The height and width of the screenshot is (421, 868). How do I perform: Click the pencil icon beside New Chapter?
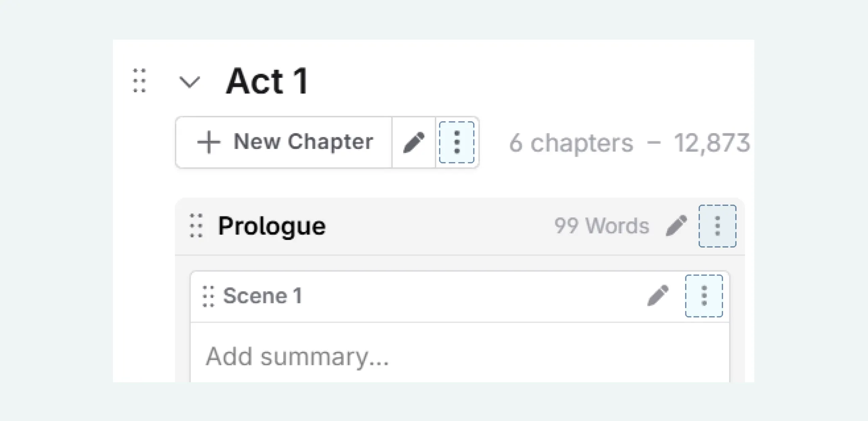(413, 142)
